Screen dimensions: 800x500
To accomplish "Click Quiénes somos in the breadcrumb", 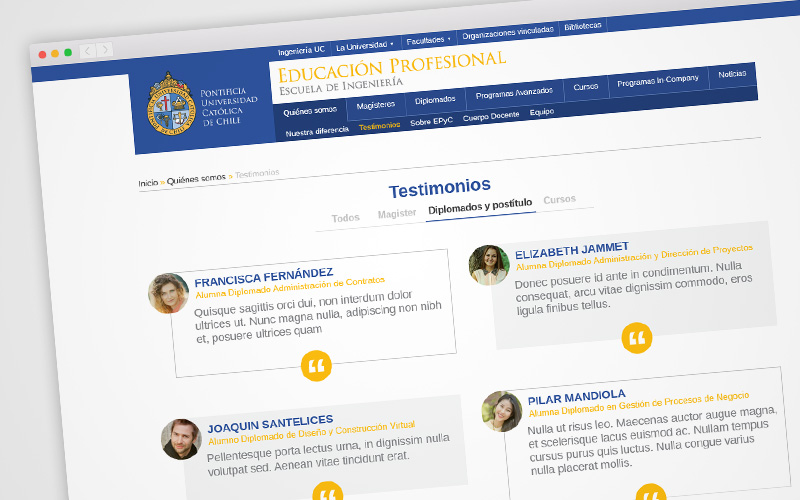I will coord(196,179).
